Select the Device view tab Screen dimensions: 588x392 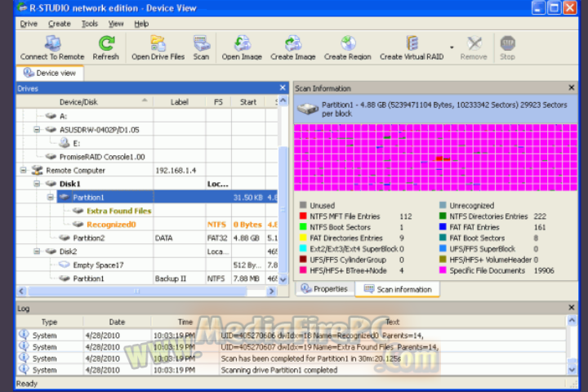(50, 73)
